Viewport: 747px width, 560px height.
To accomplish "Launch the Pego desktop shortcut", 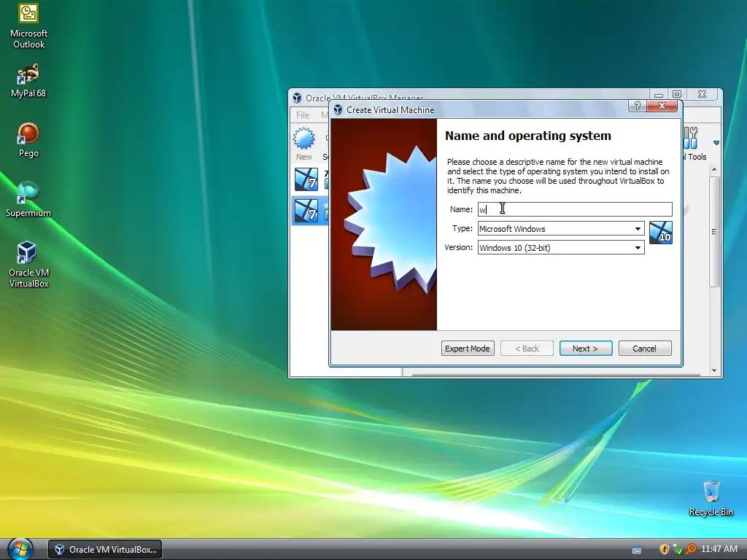I will tap(28, 140).
